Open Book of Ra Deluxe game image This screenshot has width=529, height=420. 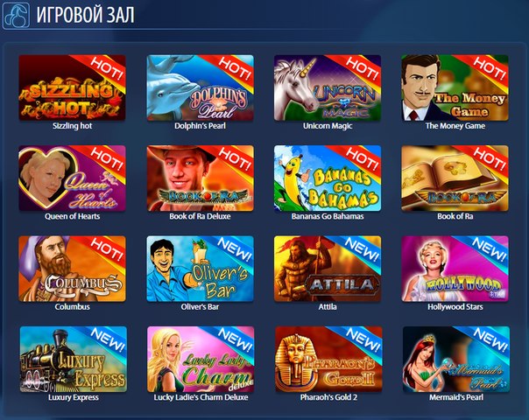click(200, 178)
